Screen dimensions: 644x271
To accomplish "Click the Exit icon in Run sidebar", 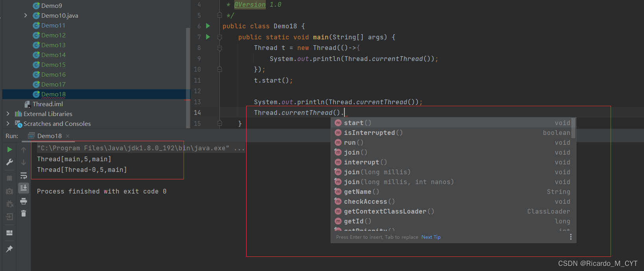I will [x=9, y=217].
